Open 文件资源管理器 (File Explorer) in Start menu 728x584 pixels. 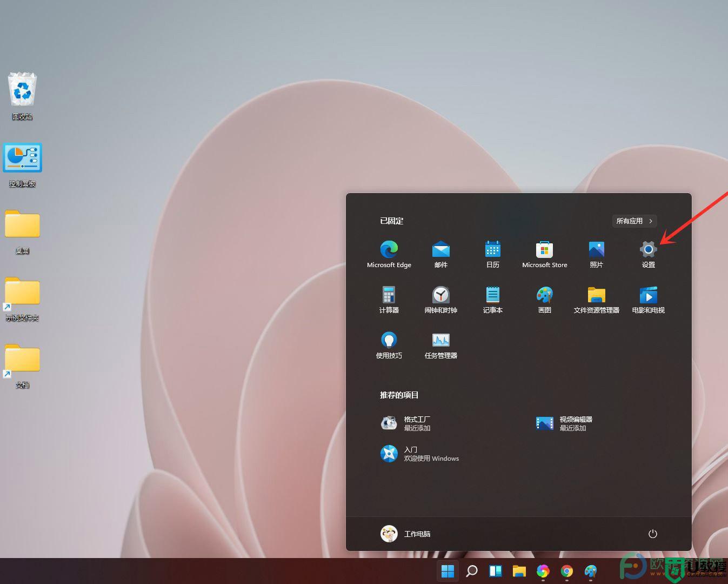click(596, 295)
